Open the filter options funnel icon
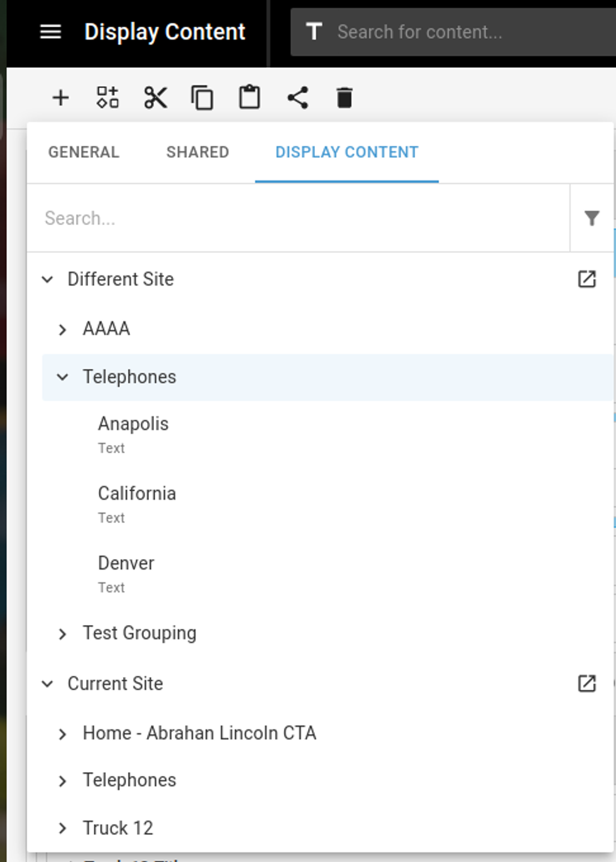The width and height of the screenshot is (616, 862). pos(591,218)
